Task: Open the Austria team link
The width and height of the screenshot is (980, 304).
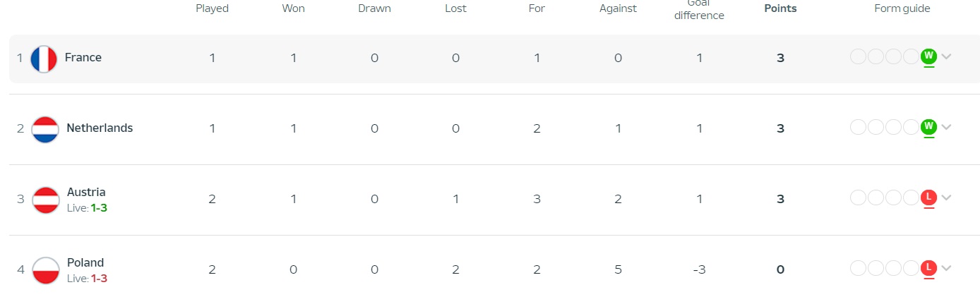Action: pyautogui.click(x=86, y=192)
